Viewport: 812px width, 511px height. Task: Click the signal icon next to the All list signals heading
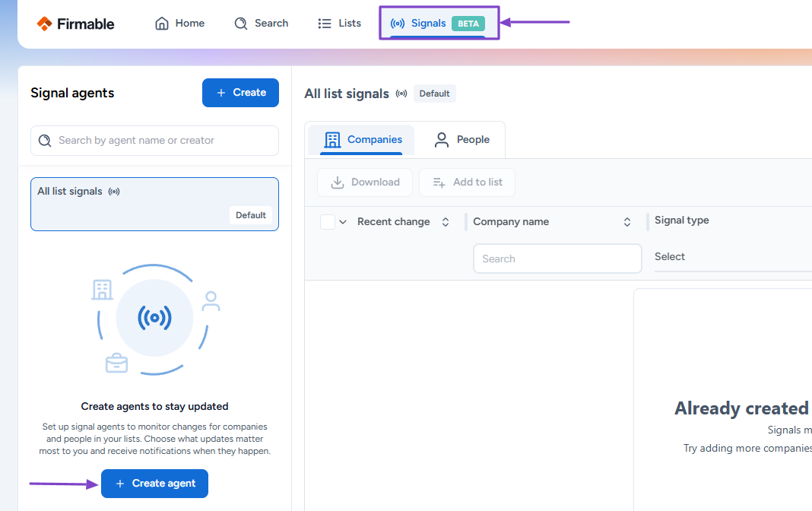click(401, 94)
